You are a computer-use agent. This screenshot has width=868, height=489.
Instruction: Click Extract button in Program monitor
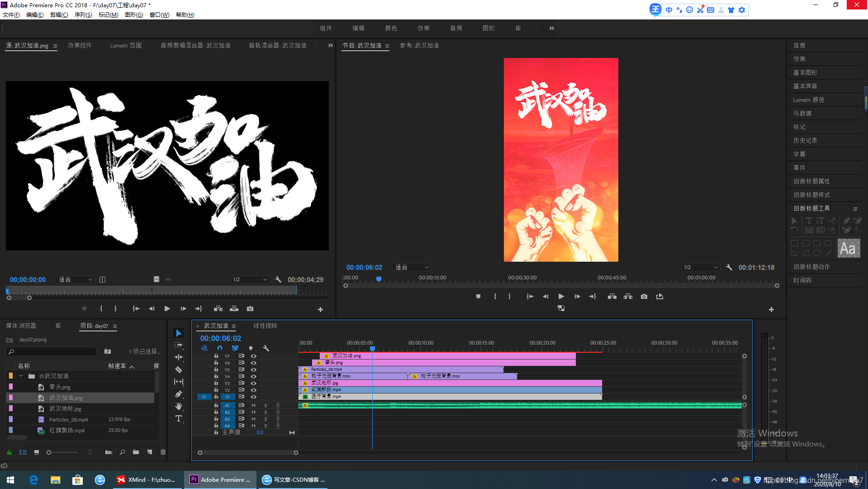coord(628,297)
